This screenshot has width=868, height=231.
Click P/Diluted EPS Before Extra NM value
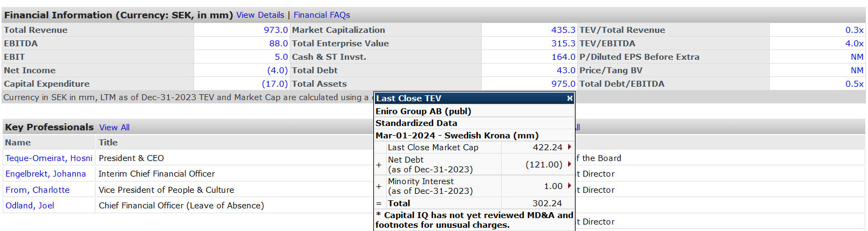point(857,57)
